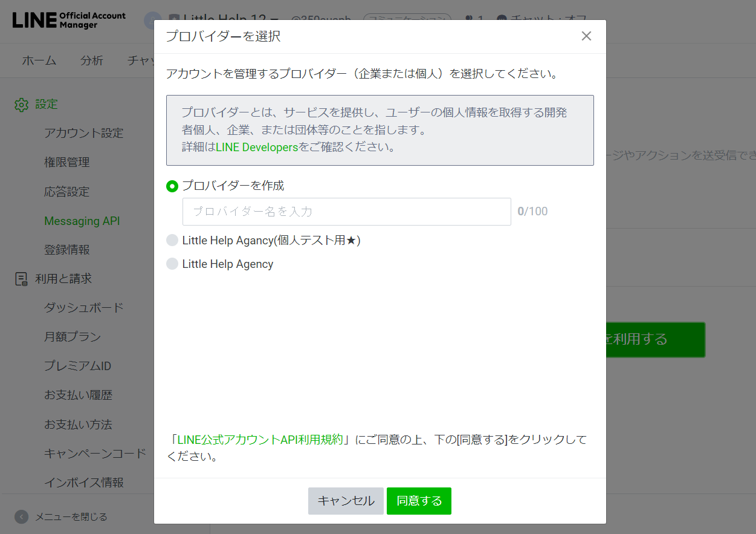
Task: Close the プロバイダーを選択 dialog
Action: pos(586,36)
